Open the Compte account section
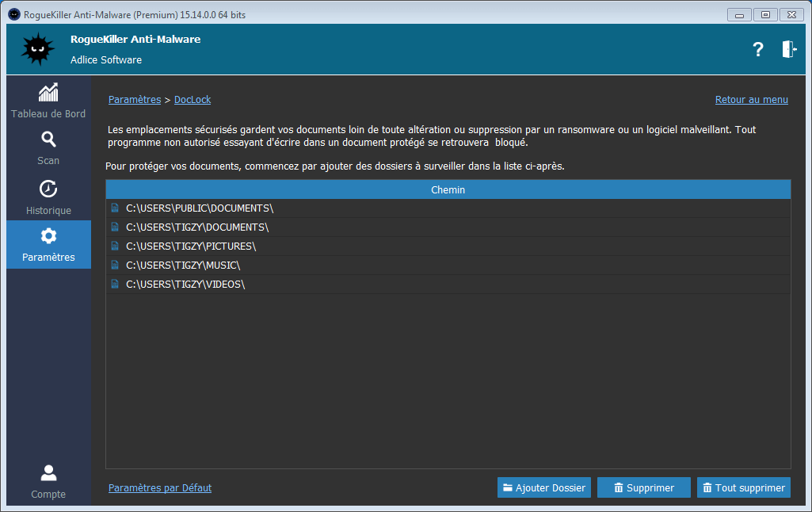Image resolution: width=812 pixels, height=512 pixels. [48, 482]
